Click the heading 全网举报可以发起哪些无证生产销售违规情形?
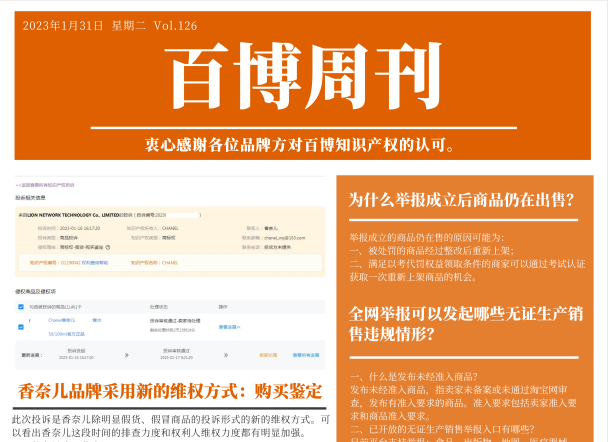608x442 pixels. (x=466, y=323)
